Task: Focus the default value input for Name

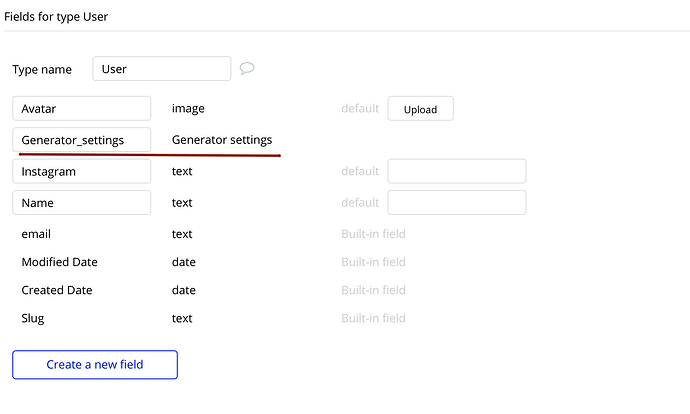Action: (456, 203)
